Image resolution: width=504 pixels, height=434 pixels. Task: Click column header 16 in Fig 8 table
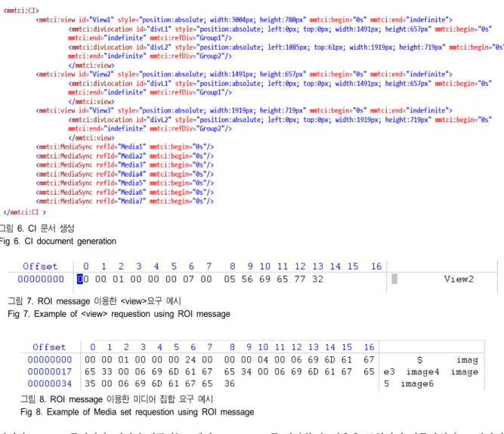pyautogui.click(x=369, y=347)
